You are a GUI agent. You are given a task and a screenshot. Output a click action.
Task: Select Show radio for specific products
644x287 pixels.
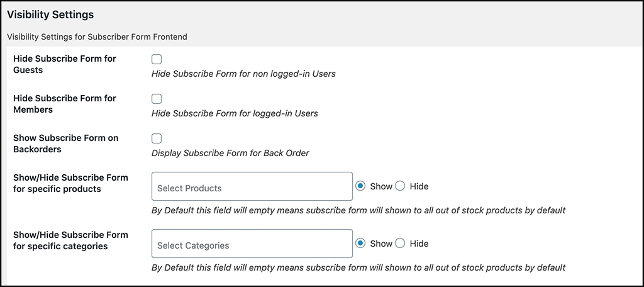pos(360,186)
